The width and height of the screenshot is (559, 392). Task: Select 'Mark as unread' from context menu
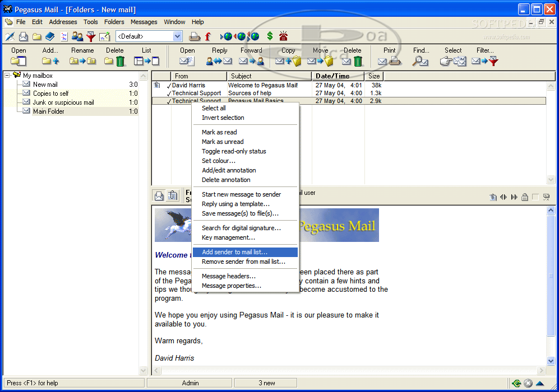click(223, 142)
